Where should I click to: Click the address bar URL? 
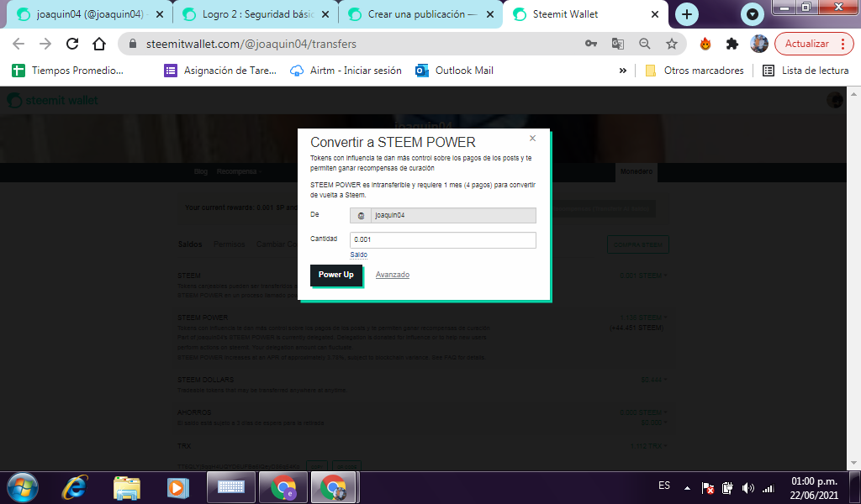[x=251, y=44]
